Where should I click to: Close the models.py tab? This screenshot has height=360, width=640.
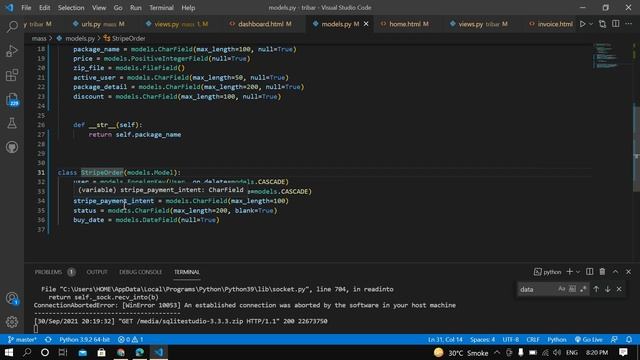366,24
